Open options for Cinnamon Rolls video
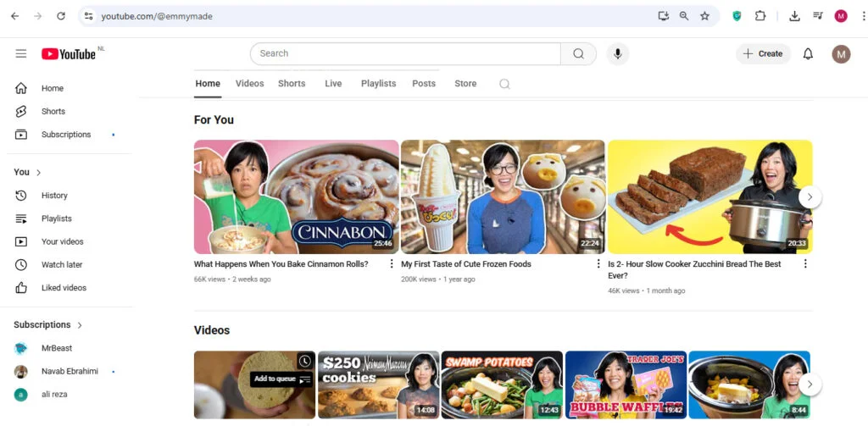 coord(392,264)
